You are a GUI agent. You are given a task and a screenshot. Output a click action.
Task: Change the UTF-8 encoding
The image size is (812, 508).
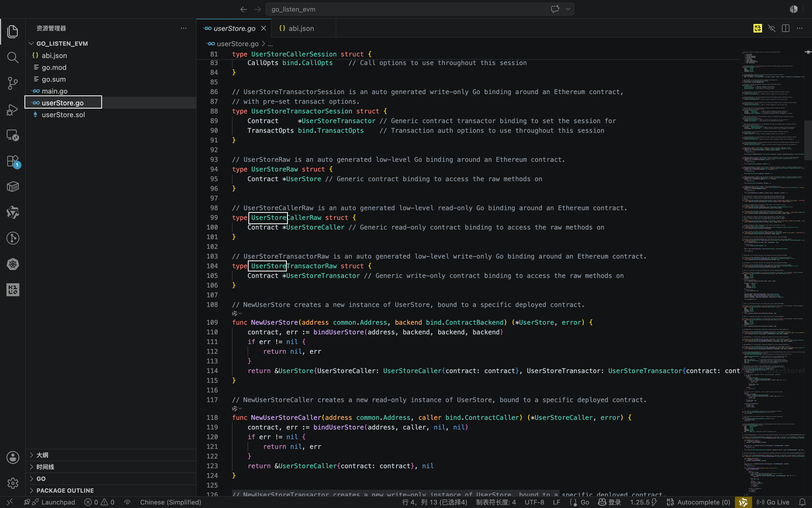point(534,502)
